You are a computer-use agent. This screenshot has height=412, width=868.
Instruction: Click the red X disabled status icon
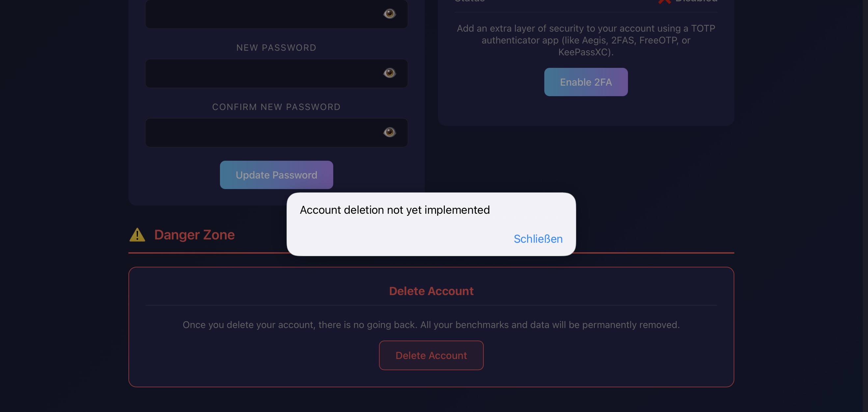tap(664, 2)
